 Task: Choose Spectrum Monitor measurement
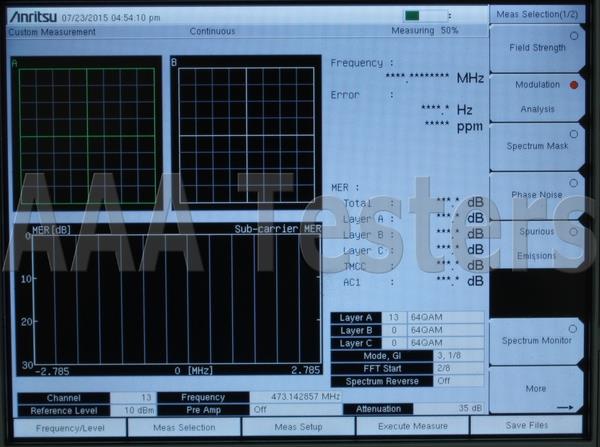click(x=537, y=341)
